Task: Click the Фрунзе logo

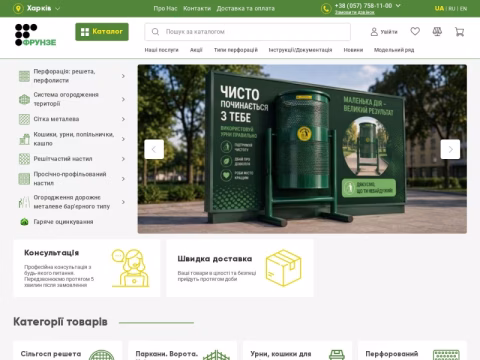Action: [x=35, y=35]
